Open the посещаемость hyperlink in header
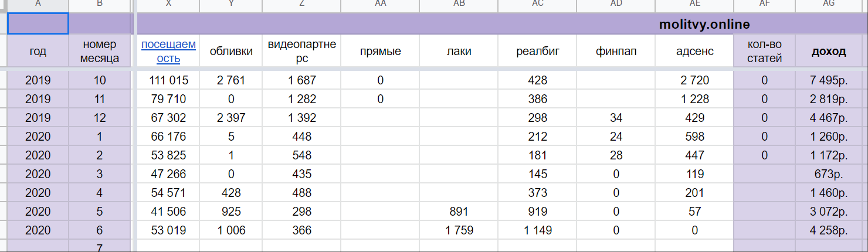The height and width of the screenshot is (252, 868). 168,51
